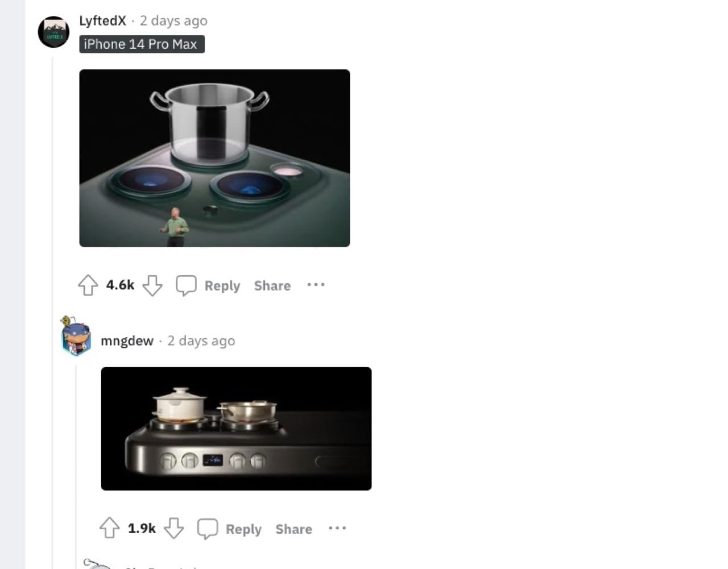This screenshot has height=569, width=728.
Task: Click the comment bubble icon under LyftedX's post
Action: click(186, 285)
